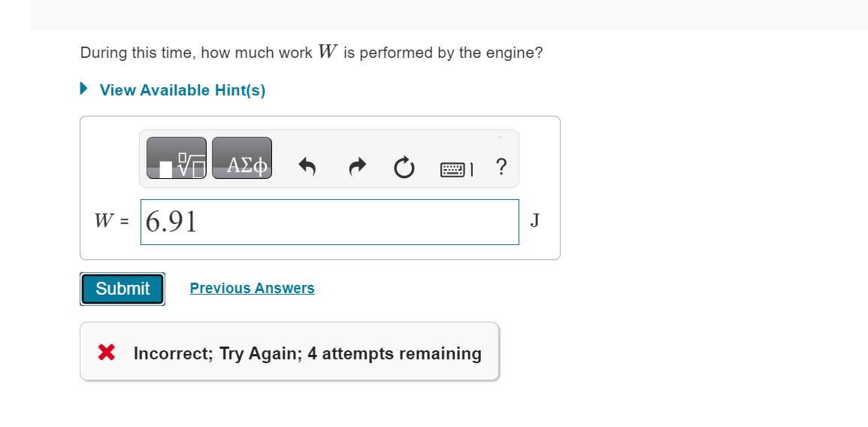
Task: Undo the last edit in the answer
Action: pyautogui.click(x=307, y=166)
